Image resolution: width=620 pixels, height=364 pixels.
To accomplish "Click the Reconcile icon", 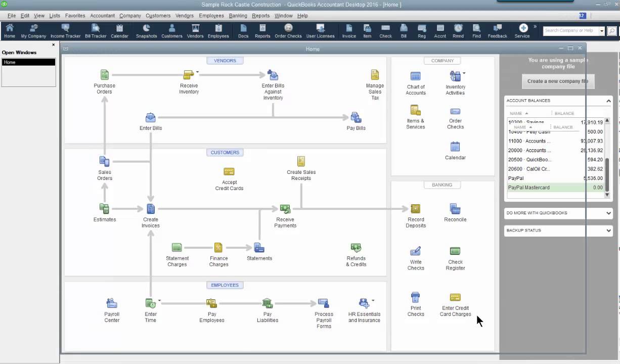I will click(455, 209).
